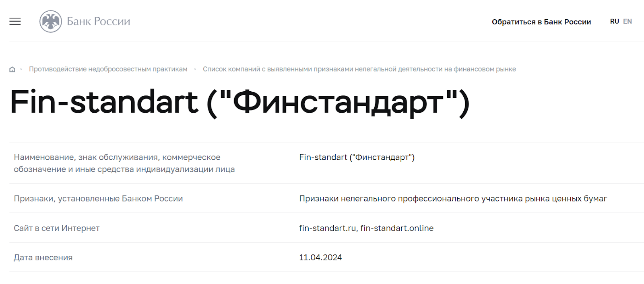Screen dimensions: 644x284
Task: Click the label Дата внесения
Action: 43,257
